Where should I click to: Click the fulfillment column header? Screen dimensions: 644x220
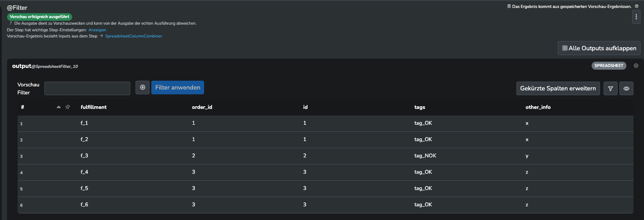94,107
